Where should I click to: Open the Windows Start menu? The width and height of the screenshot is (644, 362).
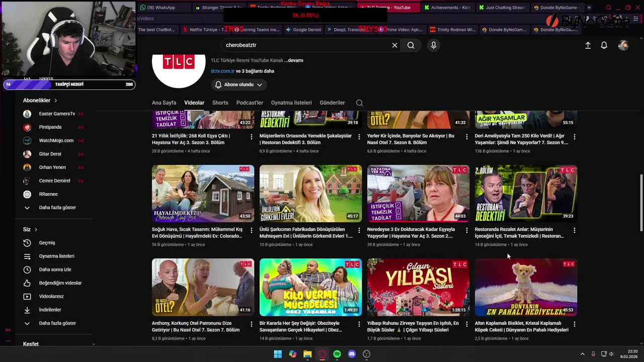[x=278, y=354]
